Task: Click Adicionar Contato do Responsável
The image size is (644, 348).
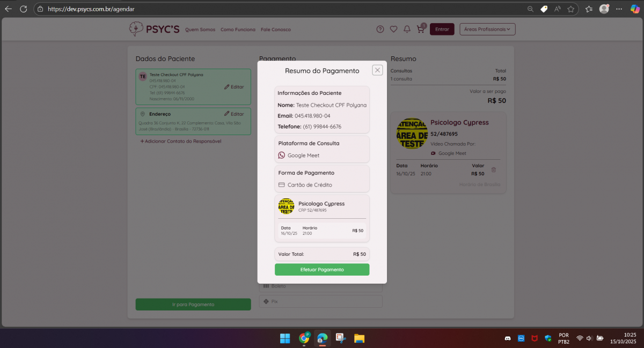Action: coord(181,141)
